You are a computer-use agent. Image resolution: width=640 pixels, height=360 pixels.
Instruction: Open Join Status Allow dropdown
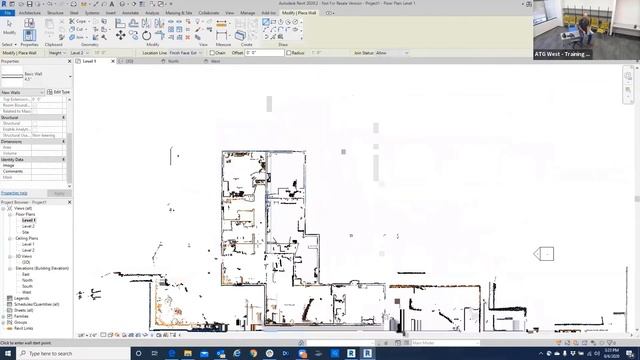pyautogui.click(x=392, y=53)
